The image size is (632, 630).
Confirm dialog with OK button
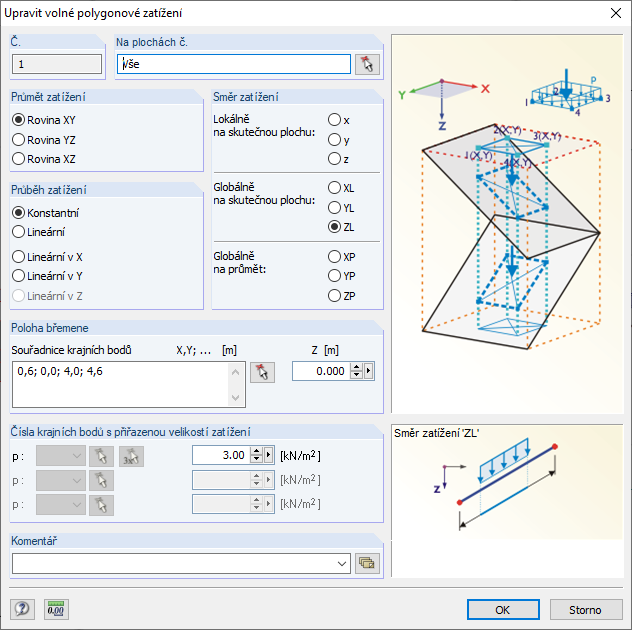(503, 609)
